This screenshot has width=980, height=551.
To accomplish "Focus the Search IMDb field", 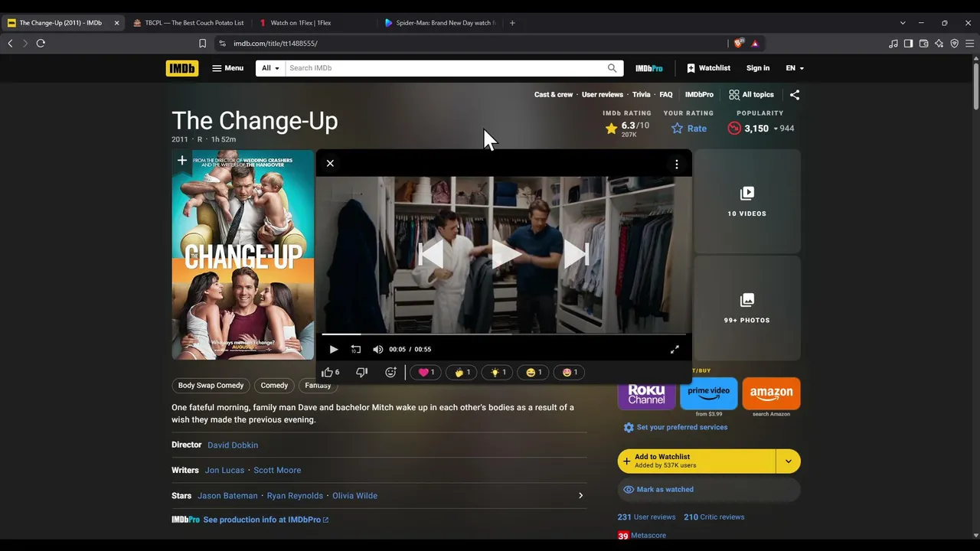I will (445, 68).
